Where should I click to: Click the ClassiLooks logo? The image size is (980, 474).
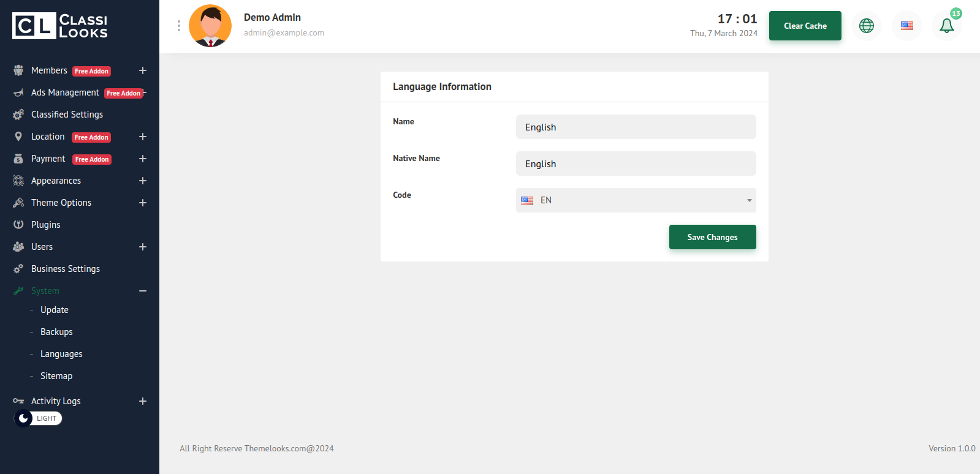pos(60,26)
